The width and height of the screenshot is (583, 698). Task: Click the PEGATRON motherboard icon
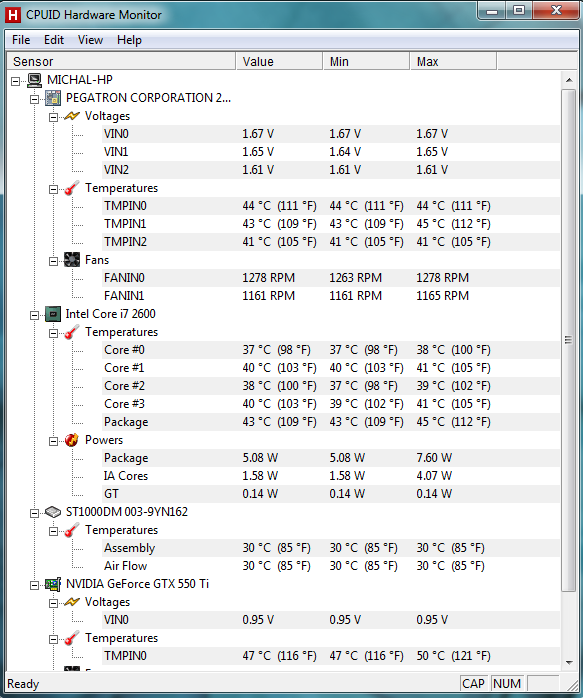(x=53, y=98)
